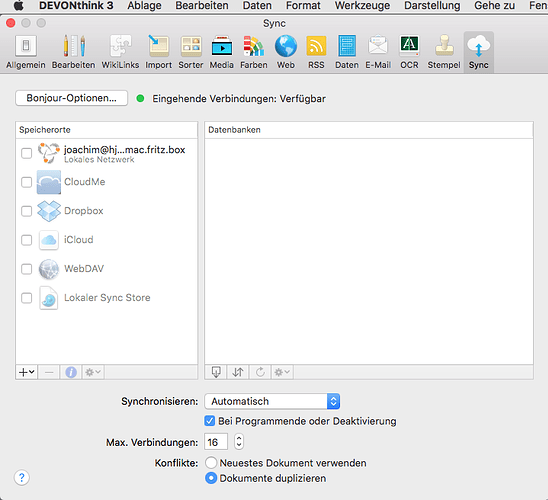Open the Bearbeiten menu in menu bar
This screenshot has width=548, height=500.
tap(202, 6)
